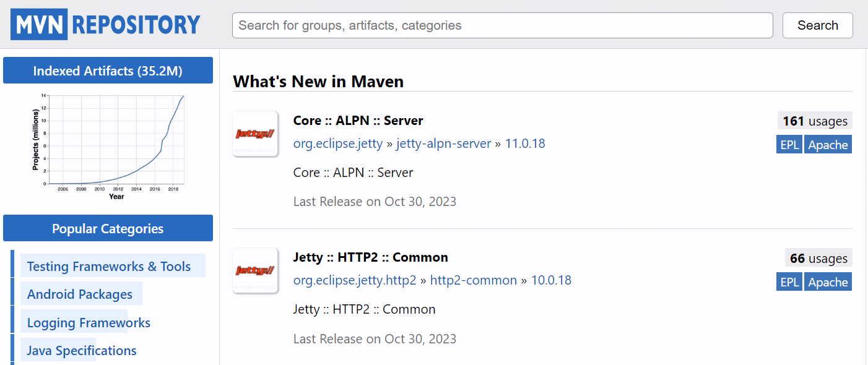868x365 pixels.
Task: Click the MVN Repository logo
Action: click(106, 25)
